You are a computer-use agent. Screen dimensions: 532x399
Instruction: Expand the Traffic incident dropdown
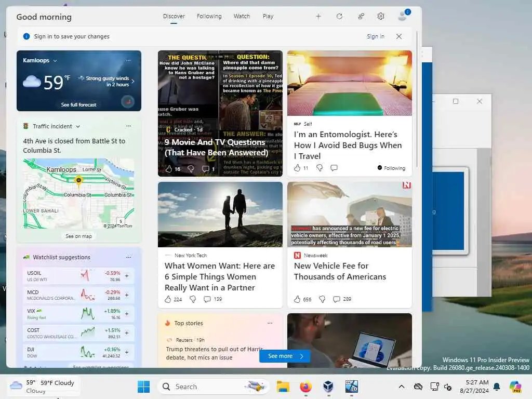[x=78, y=126]
